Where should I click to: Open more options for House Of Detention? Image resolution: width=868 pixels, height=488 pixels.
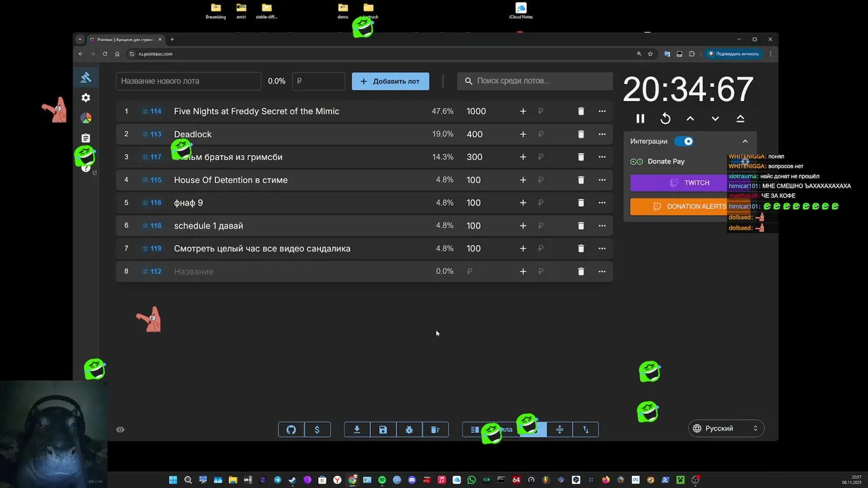[x=602, y=180]
